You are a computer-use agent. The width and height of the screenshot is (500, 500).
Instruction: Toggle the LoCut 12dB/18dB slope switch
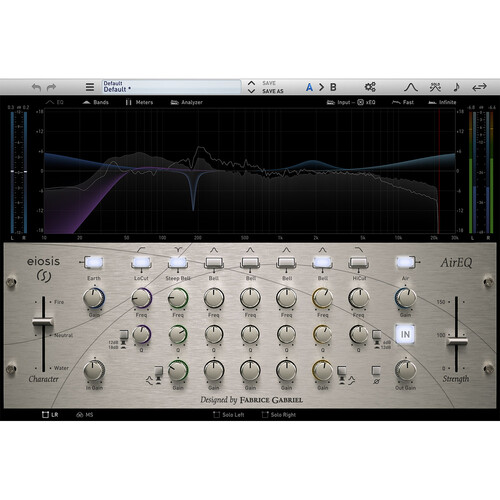[124, 334]
